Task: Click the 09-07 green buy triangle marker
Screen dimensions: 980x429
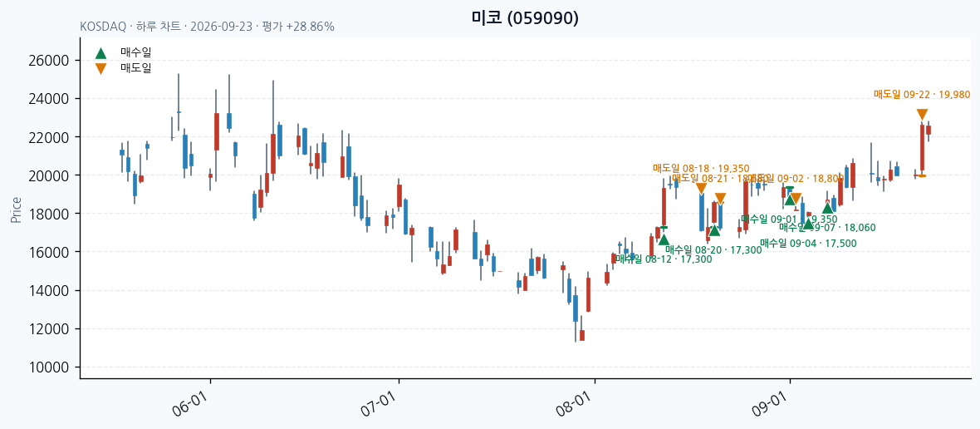Action: coord(827,208)
